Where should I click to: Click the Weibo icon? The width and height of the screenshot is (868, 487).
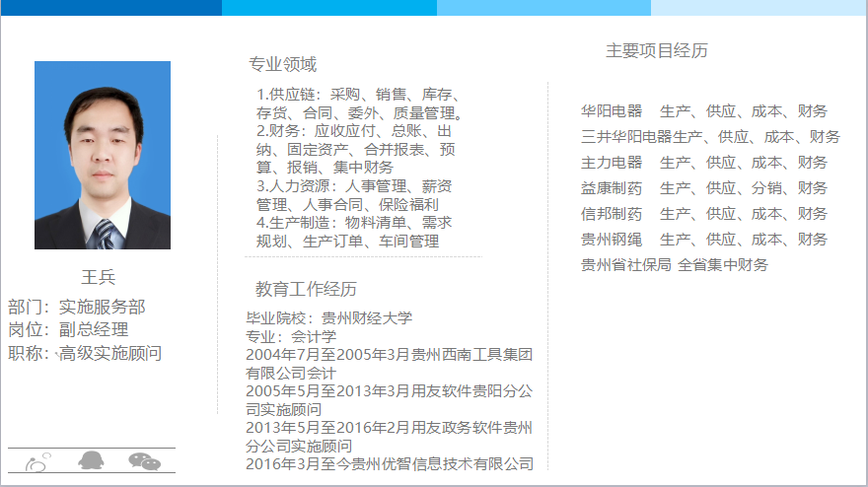click(x=37, y=461)
